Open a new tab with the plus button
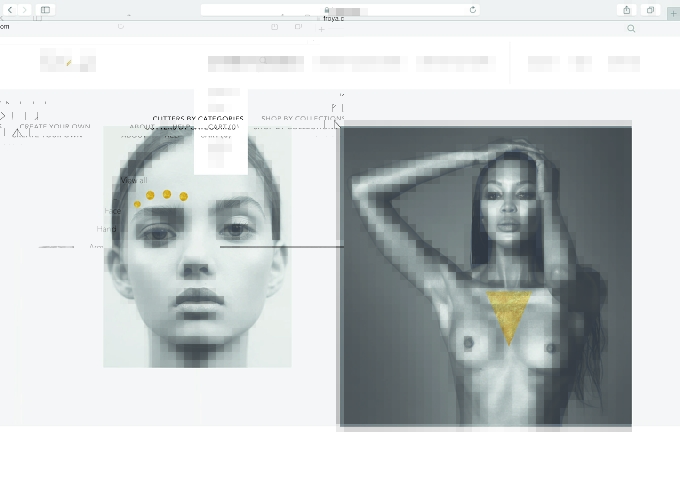Screen dimensions: 680x482 (x=673, y=13)
